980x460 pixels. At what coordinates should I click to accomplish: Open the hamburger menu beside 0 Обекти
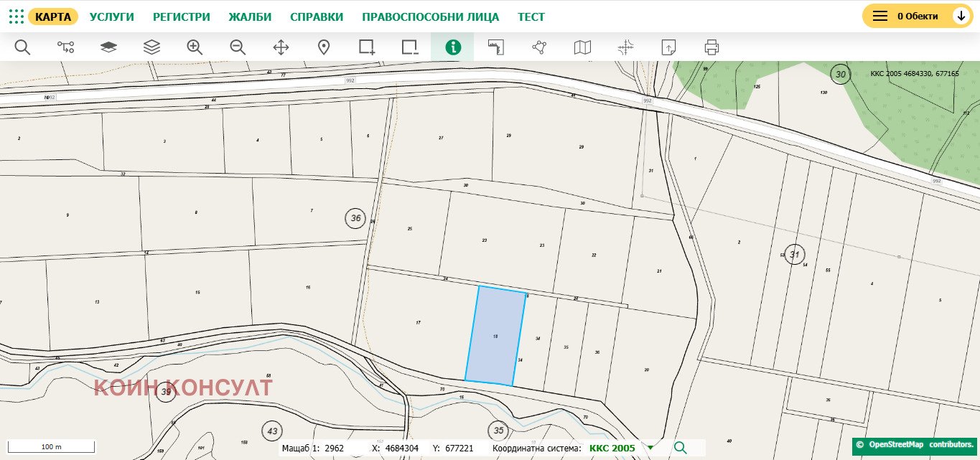click(879, 15)
